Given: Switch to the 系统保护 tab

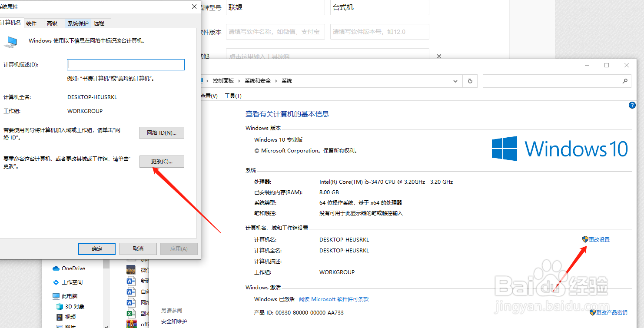Looking at the screenshot, I should (x=78, y=23).
